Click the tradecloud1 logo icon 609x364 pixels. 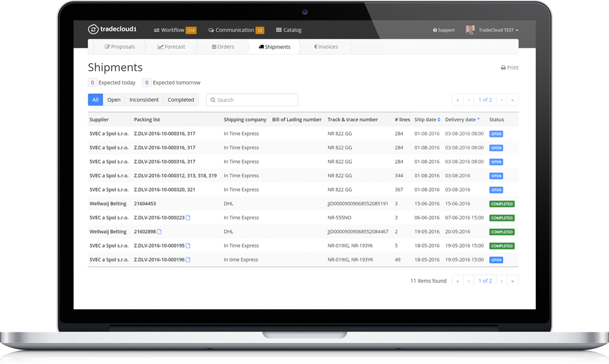click(93, 30)
